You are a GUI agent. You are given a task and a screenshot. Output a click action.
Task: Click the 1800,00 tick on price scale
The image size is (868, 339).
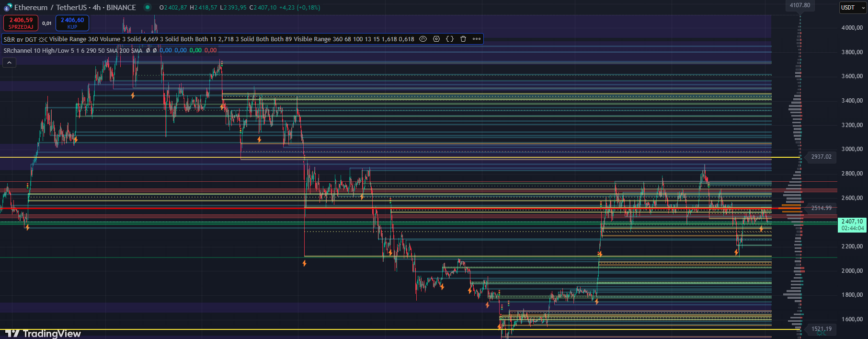click(x=852, y=295)
